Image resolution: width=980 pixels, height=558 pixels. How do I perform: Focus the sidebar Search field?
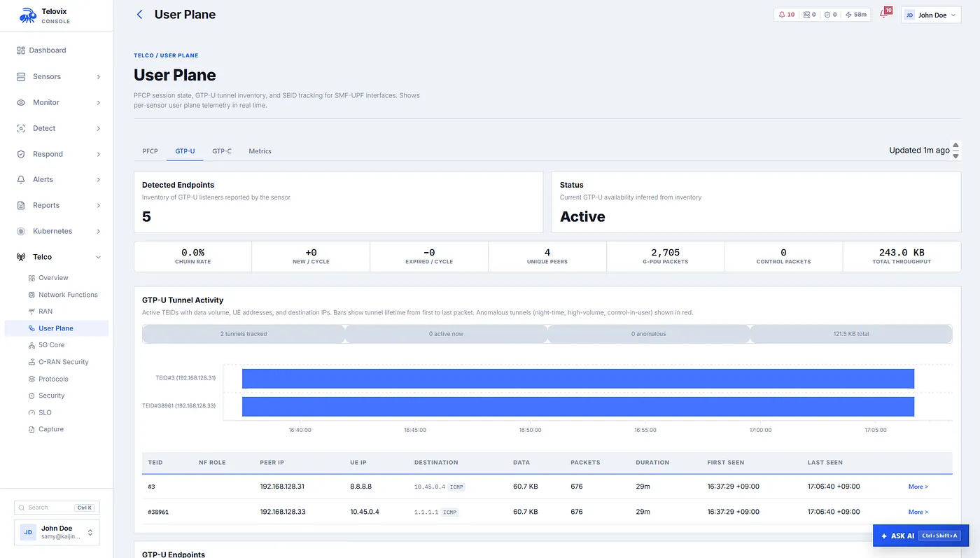(57, 508)
